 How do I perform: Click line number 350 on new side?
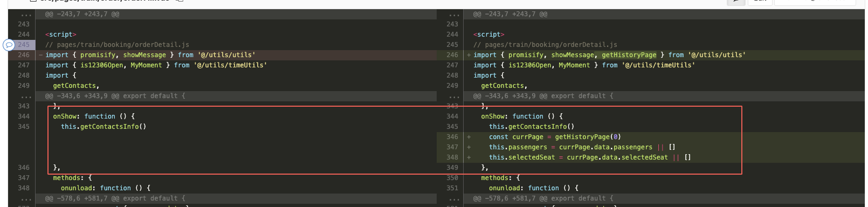point(452,178)
